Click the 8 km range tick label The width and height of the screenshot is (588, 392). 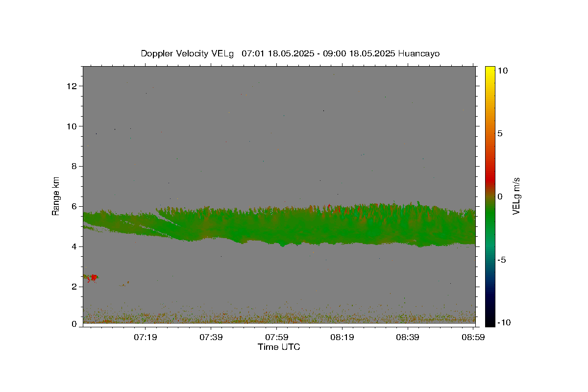(x=74, y=167)
